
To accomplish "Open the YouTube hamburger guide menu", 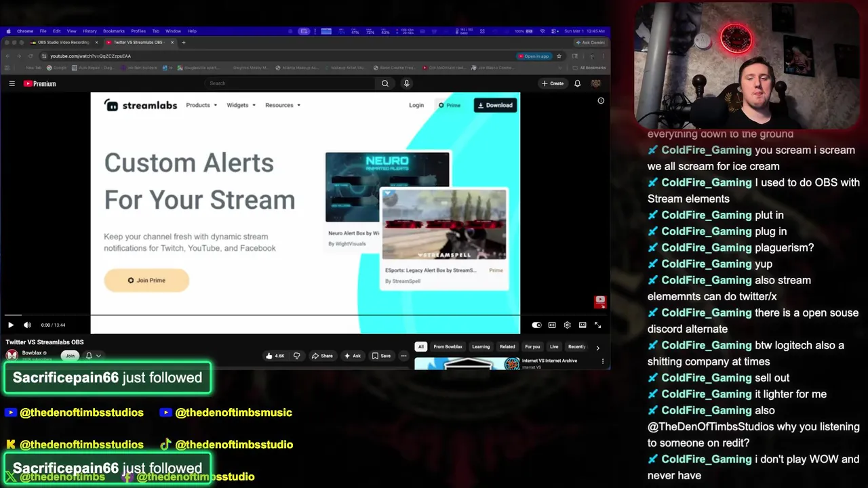I will [x=12, y=83].
